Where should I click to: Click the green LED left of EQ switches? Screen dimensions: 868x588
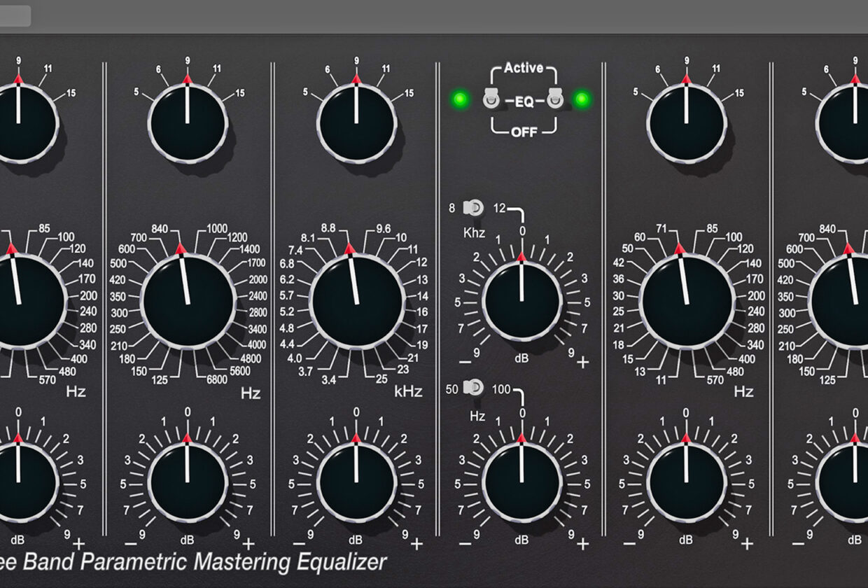click(459, 99)
